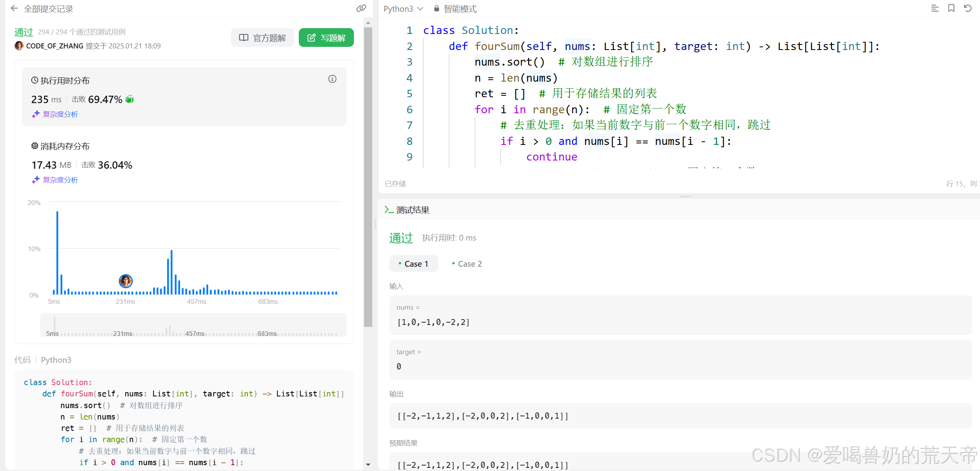
Task: Click the left panel scrollbar thumb
Action: pyautogui.click(x=368, y=177)
